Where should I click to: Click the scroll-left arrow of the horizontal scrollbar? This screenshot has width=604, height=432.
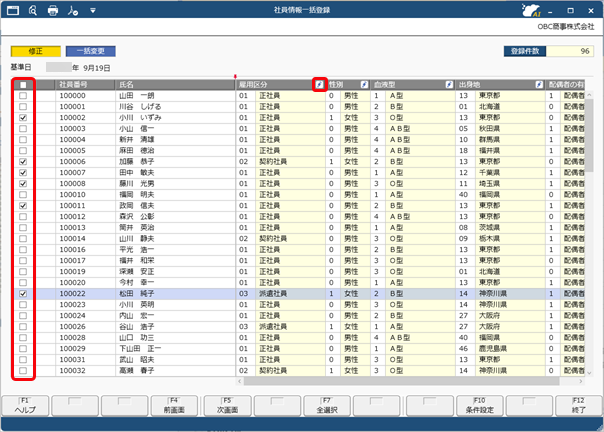coord(240,381)
